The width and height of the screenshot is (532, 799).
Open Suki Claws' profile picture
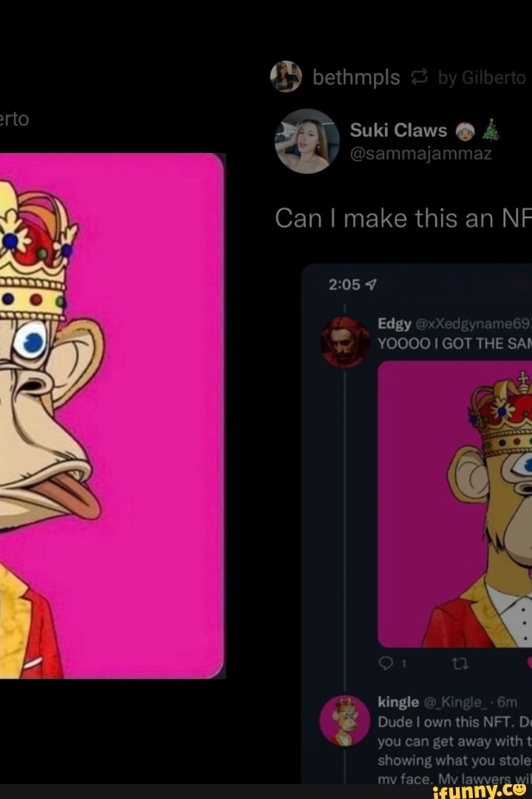point(307,140)
